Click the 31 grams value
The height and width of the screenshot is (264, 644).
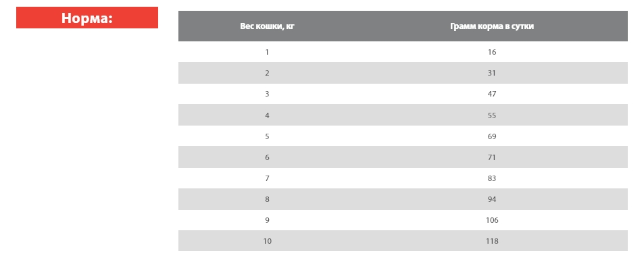[492, 73]
